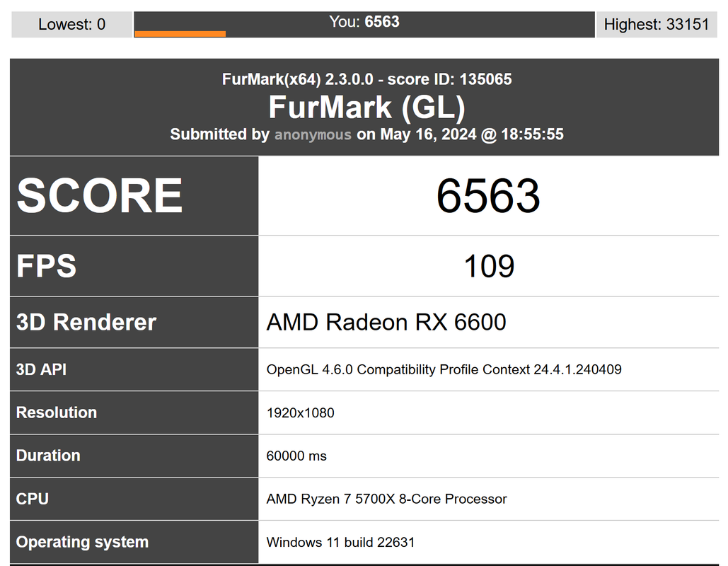
Task: Click the 'FurMark (GL)' title
Action: click(366, 108)
